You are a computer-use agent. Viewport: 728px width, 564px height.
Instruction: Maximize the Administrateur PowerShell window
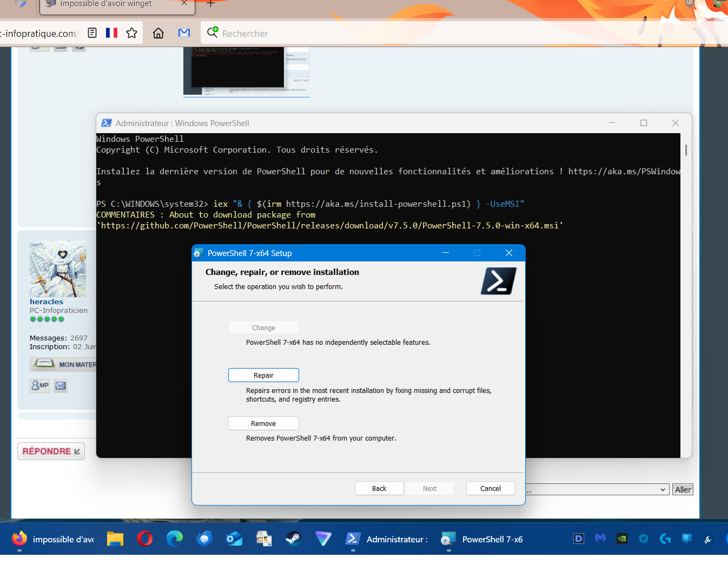[x=644, y=123]
